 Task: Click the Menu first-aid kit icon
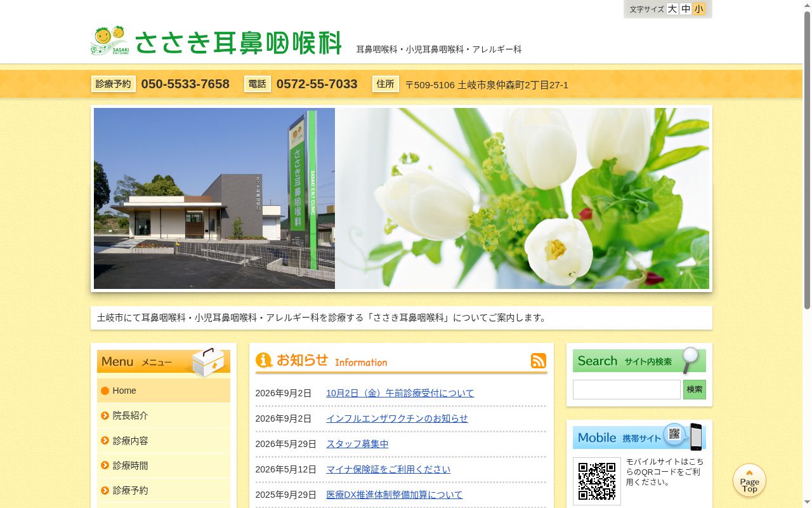pyautogui.click(x=208, y=361)
